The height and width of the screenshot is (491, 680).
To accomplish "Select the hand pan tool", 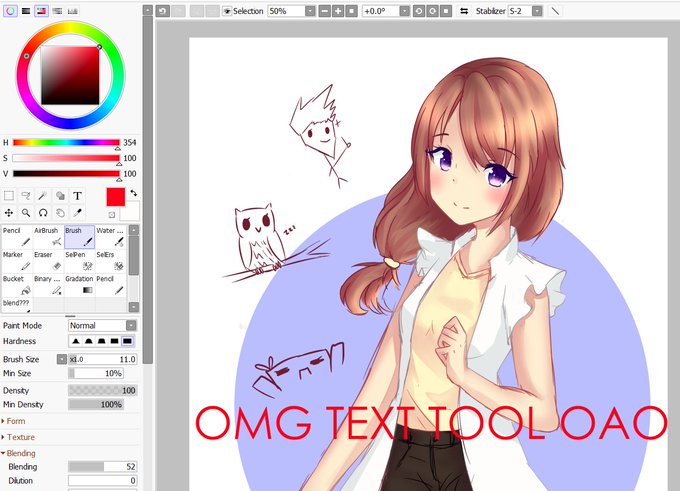I will point(60,213).
